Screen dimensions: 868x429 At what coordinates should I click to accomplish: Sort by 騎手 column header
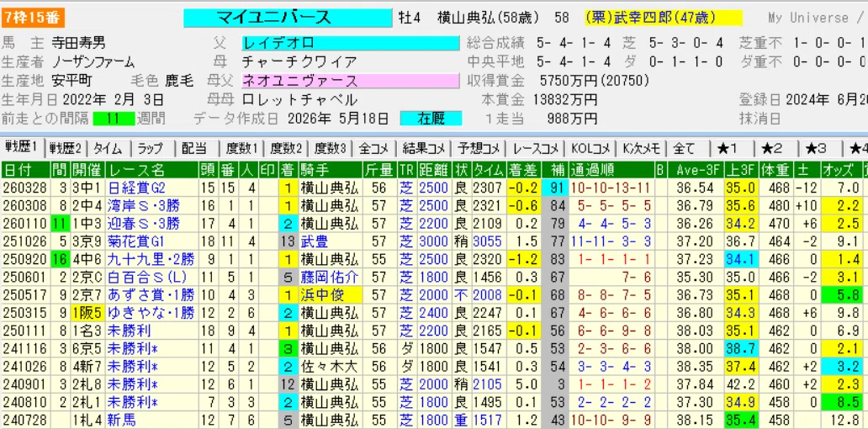click(x=331, y=169)
